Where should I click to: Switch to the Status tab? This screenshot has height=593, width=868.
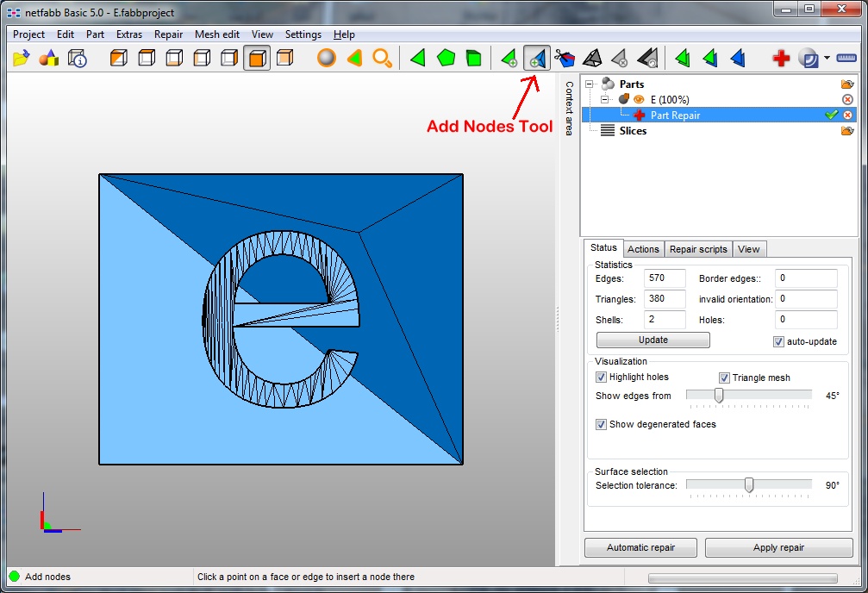pyautogui.click(x=603, y=247)
